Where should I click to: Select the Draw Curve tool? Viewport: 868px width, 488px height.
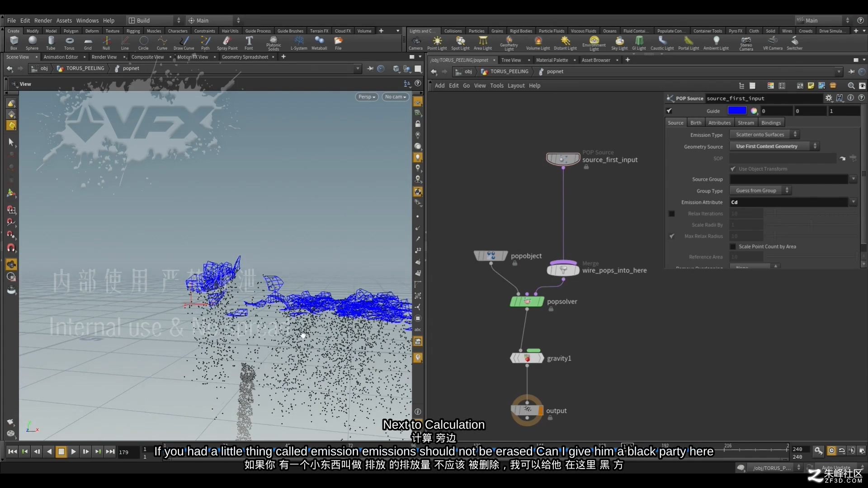click(x=184, y=43)
